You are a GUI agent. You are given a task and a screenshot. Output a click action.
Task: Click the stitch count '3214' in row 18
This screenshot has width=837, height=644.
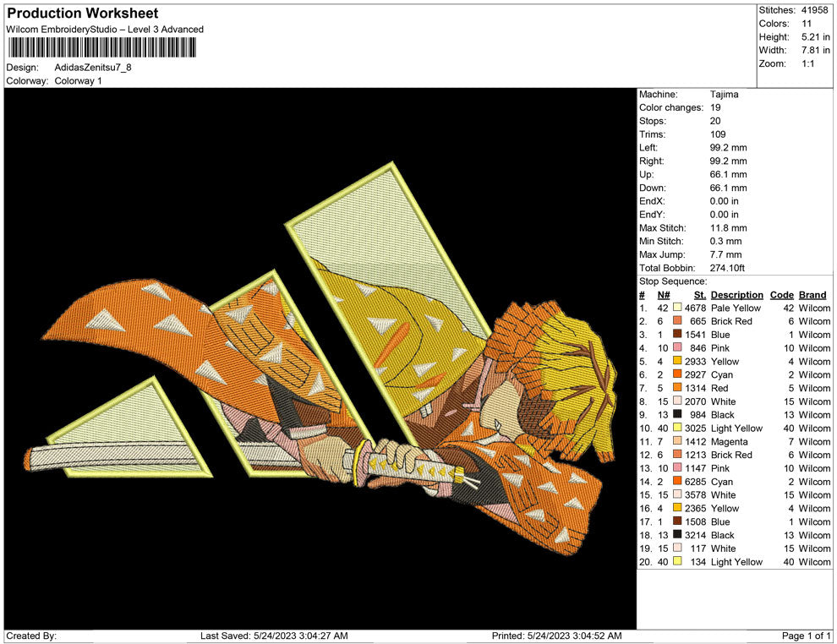click(696, 535)
